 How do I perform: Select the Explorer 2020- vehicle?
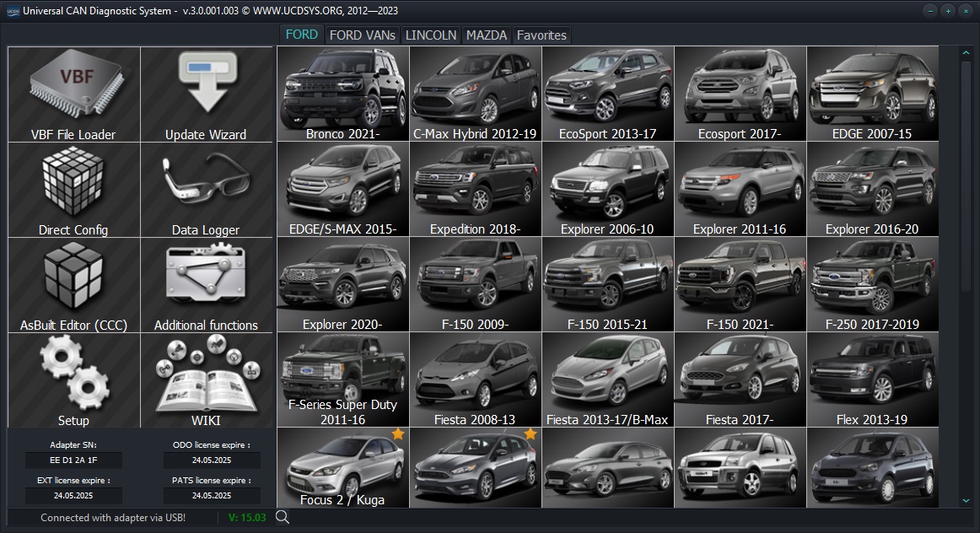342,283
